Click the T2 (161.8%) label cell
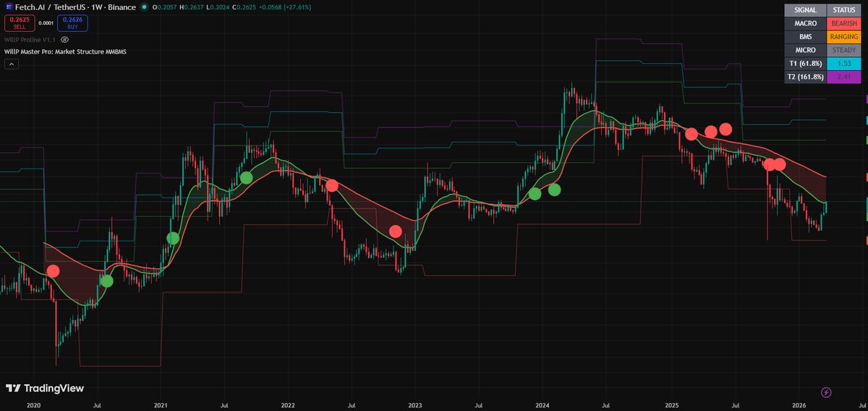Image resolution: width=868 pixels, height=411 pixels. click(805, 77)
